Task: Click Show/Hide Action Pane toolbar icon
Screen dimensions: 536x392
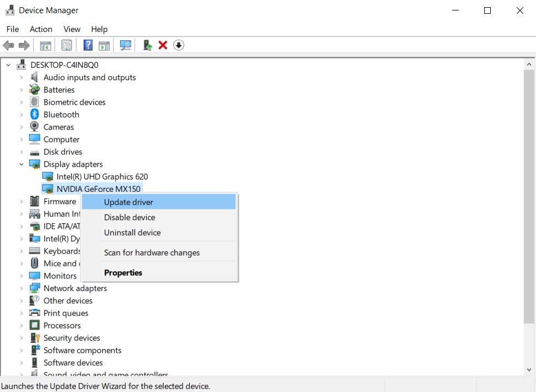Action: tap(104, 45)
